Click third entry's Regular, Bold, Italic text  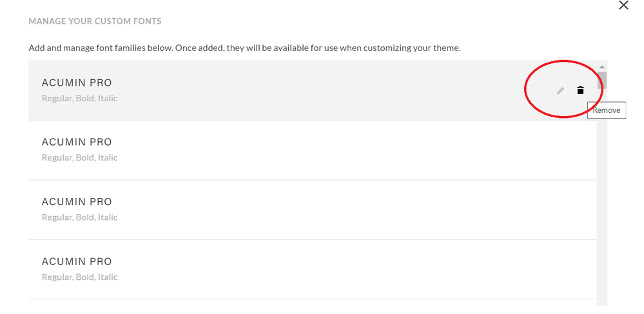[79, 217]
